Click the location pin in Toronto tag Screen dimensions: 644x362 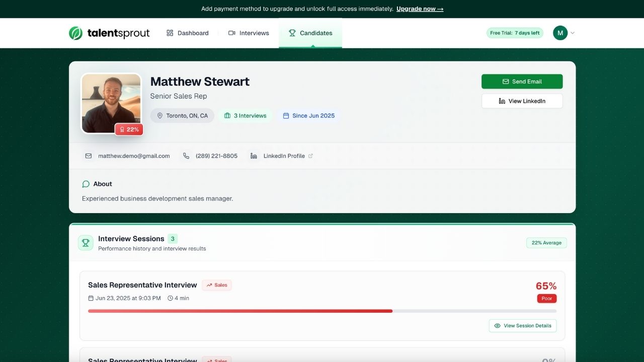click(160, 116)
